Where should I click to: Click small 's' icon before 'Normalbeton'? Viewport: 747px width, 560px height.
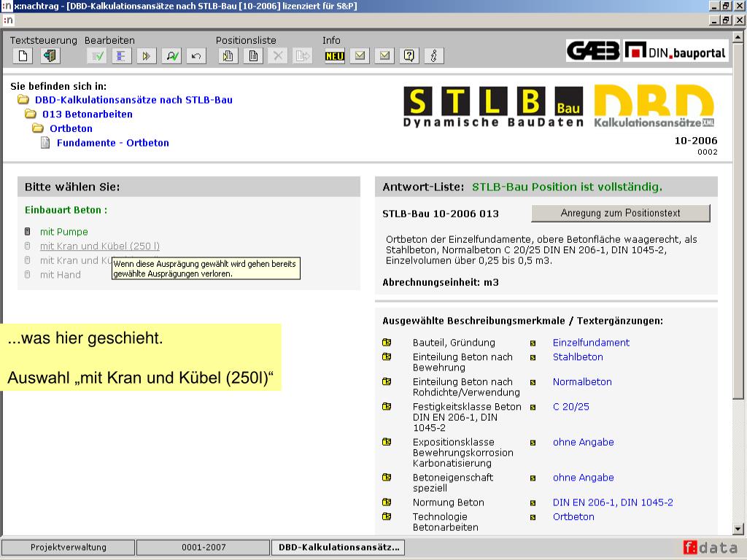point(533,382)
